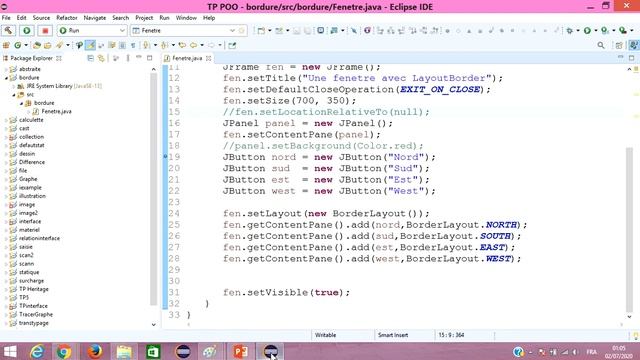This screenshot has width=640, height=360.
Task: Open the Refactor menu
Action: point(67,18)
